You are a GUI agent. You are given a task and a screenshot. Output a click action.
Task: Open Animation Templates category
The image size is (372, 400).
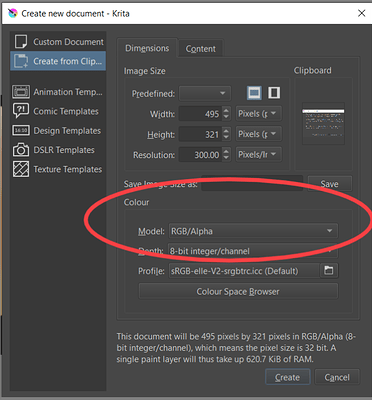pyautogui.click(x=58, y=92)
